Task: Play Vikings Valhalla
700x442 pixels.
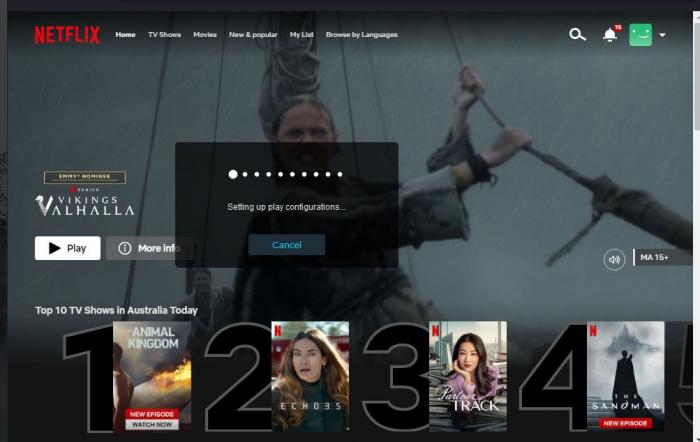Action: click(67, 248)
